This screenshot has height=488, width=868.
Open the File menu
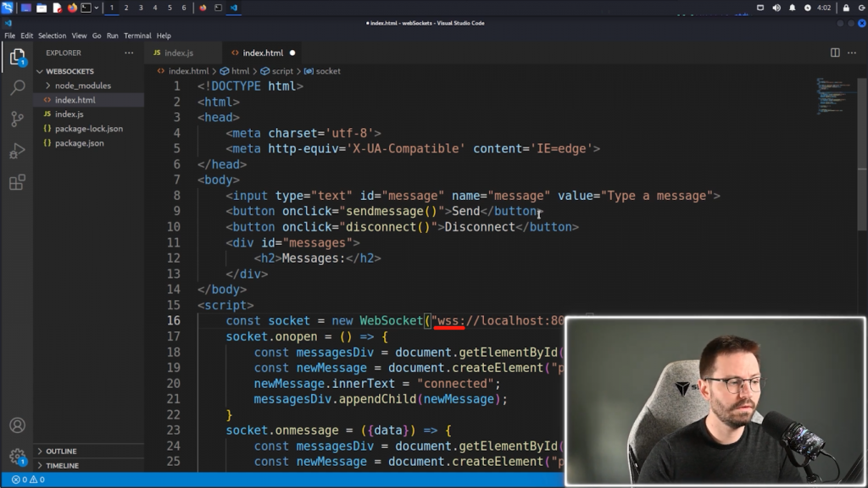click(x=10, y=36)
